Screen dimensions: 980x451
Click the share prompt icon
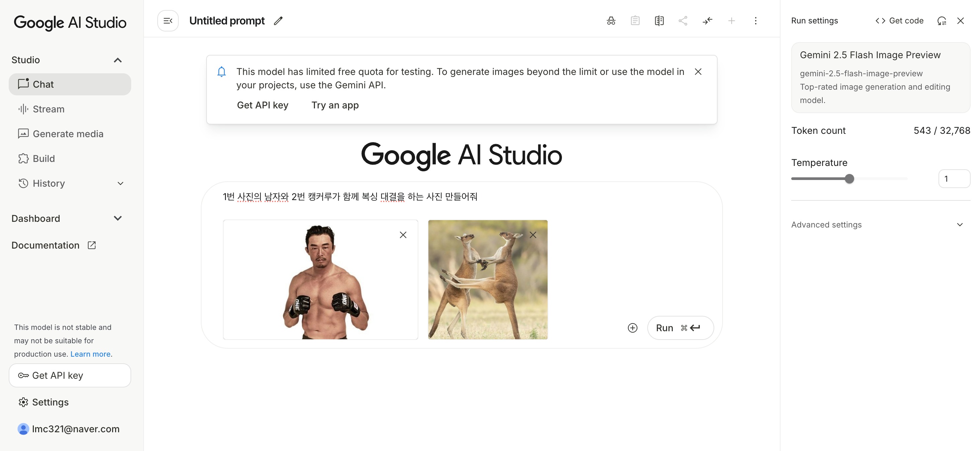coord(683,21)
